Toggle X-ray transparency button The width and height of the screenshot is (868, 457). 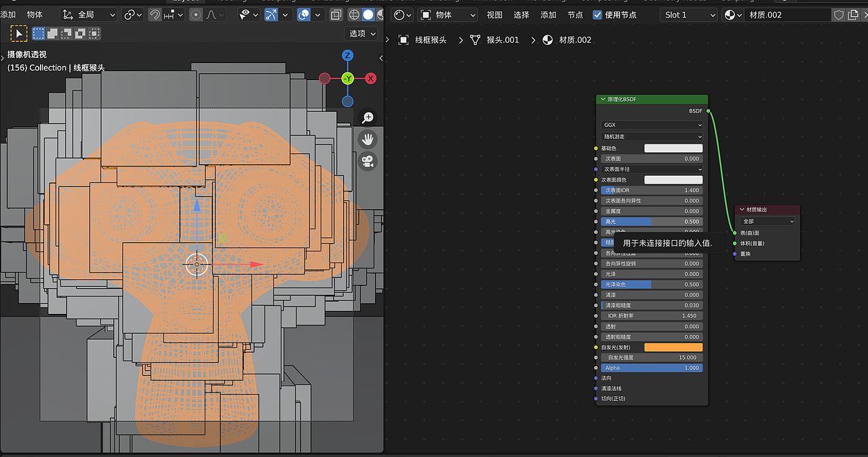pyautogui.click(x=335, y=14)
